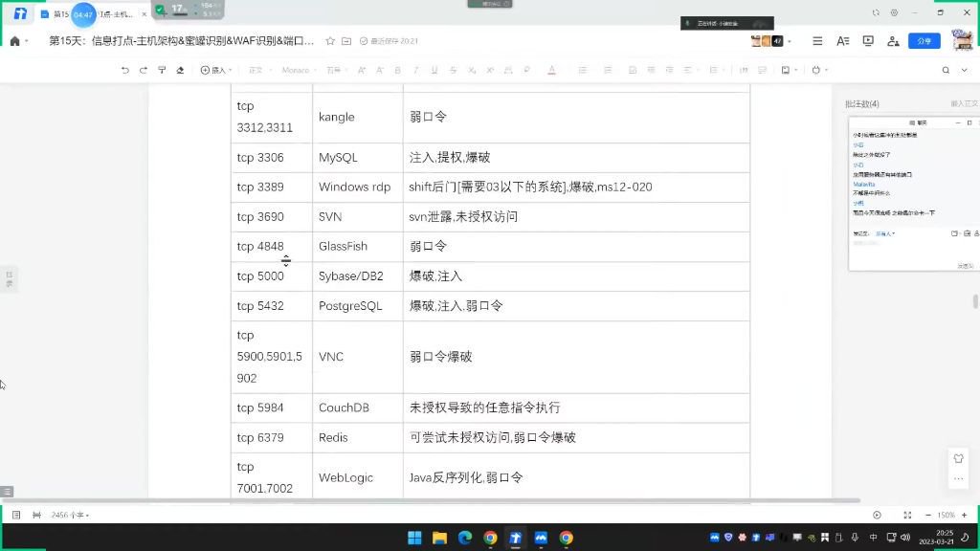Open the font size dropdown
The width and height of the screenshot is (980, 551).
(337, 70)
